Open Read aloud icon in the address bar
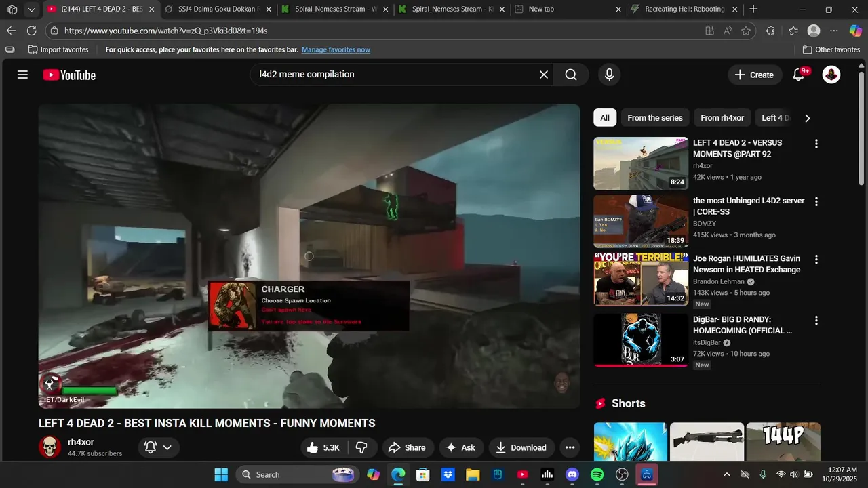Viewport: 868px width, 488px height. tap(728, 30)
